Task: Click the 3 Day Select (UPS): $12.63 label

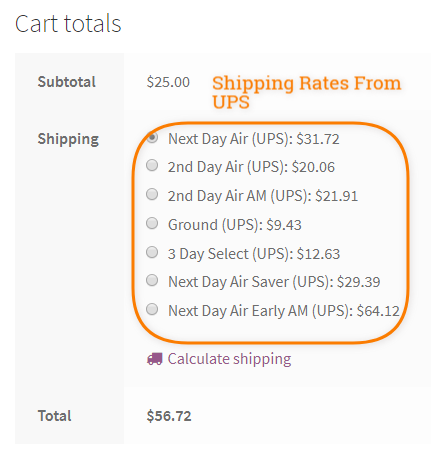Action: tap(254, 254)
